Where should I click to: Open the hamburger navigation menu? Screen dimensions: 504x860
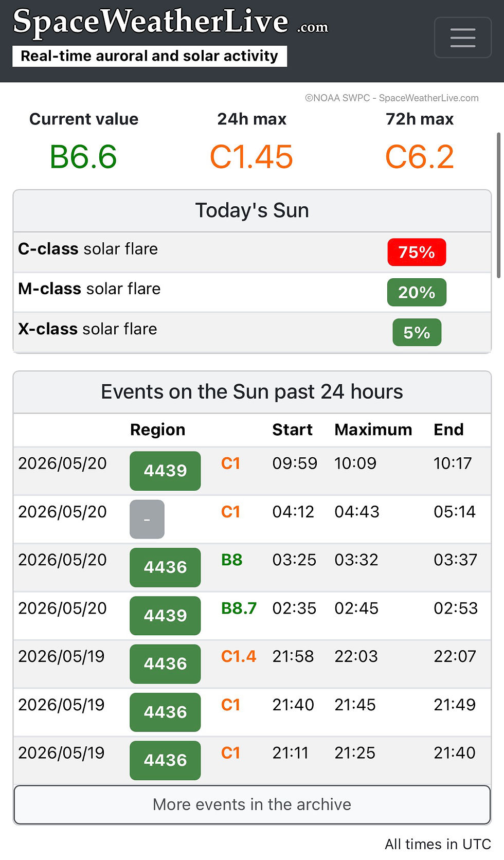[x=462, y=38]
